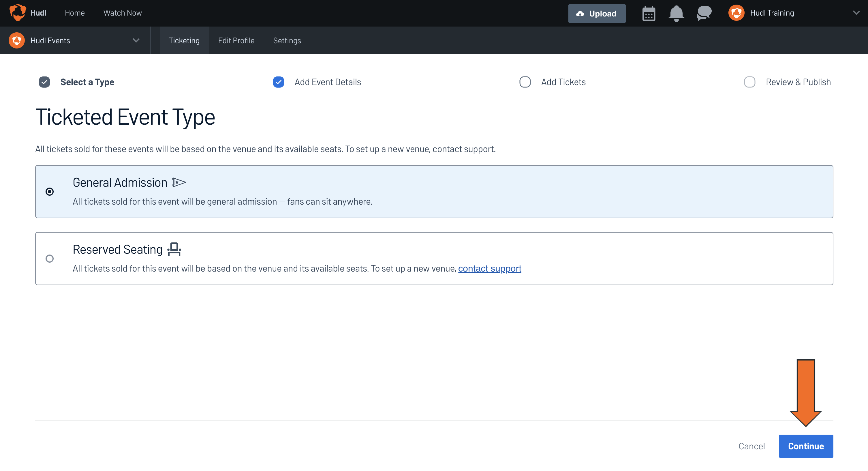
Task: Expand the Hudl Events team dropdown
Action: click(x=136, y=40)
